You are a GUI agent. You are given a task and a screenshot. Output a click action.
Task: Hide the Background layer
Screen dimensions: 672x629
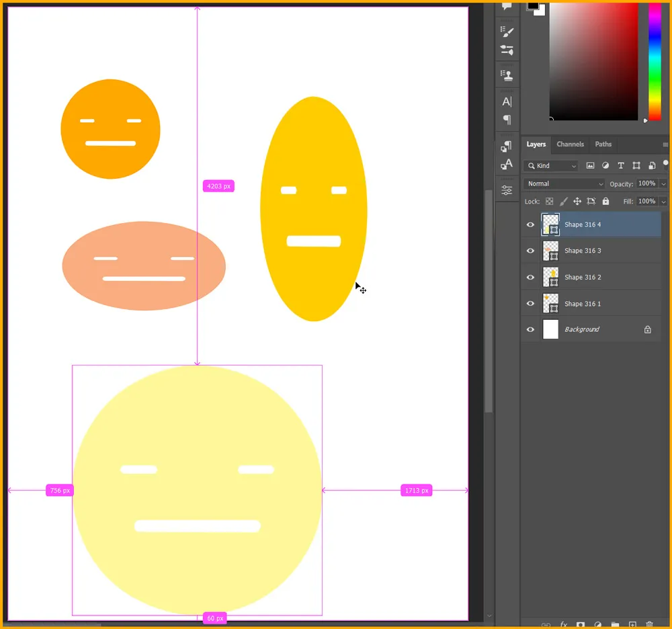(x=530, y=329)
